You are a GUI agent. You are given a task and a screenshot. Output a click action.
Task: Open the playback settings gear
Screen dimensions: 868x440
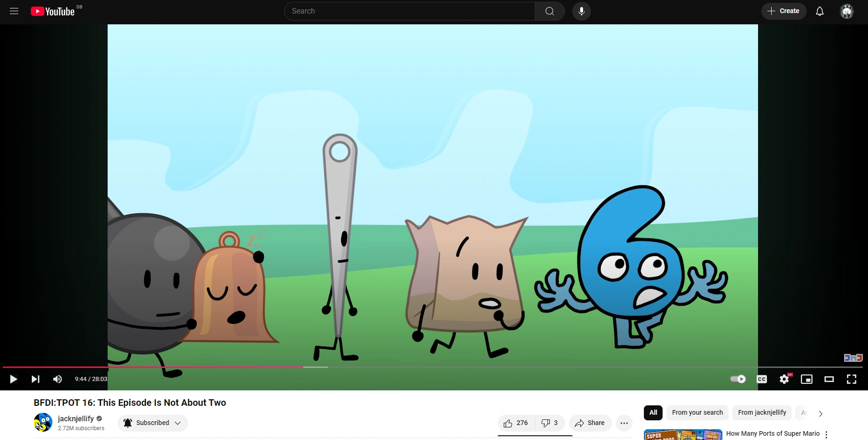[784, 379]
